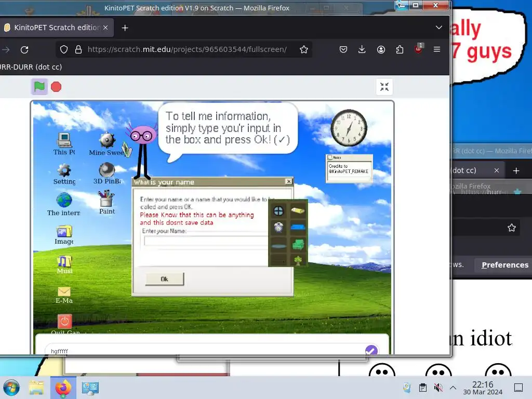The width and height of the screenshot is (532, 399).
Task: Open a new tab with plus button
Action: pos(125,28)
